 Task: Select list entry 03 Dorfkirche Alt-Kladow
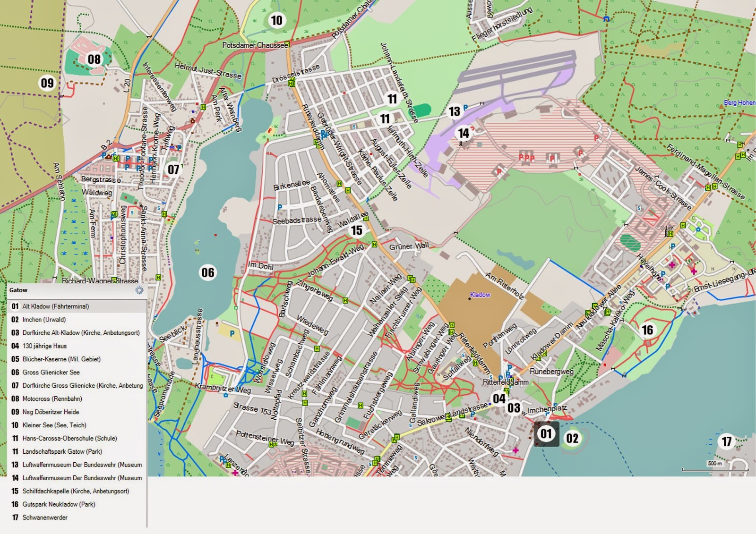(x=77, y=333)
